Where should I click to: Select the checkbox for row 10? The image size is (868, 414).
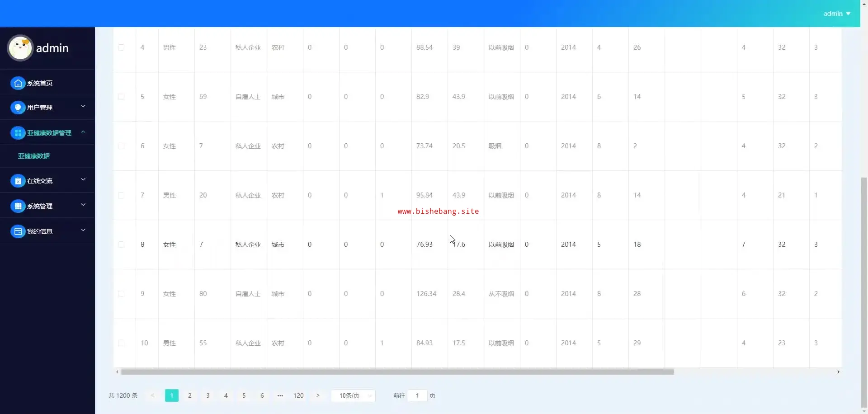point(121,343)
